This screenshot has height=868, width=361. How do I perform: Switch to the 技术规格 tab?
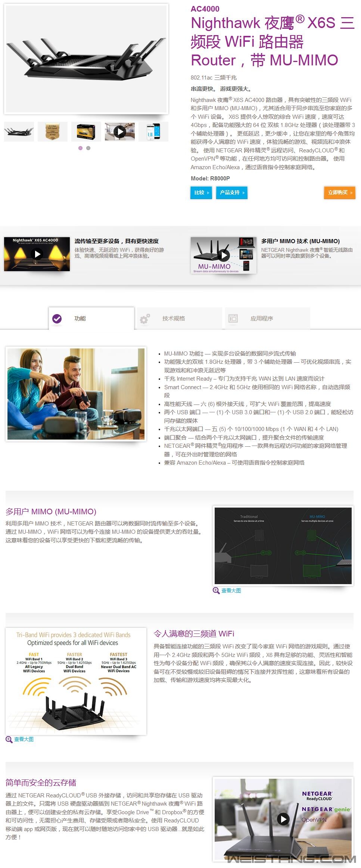[174, 319]
